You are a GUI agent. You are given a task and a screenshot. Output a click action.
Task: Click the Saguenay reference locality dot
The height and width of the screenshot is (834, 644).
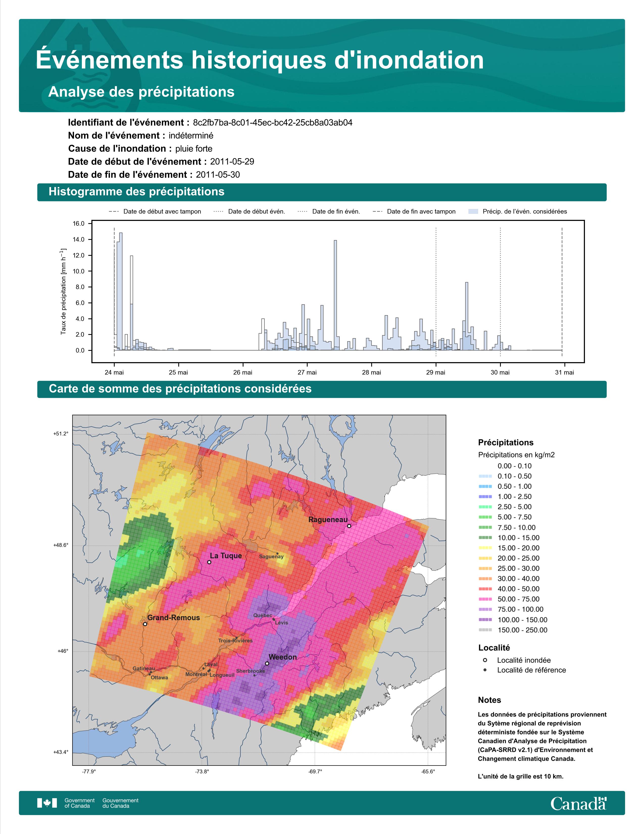coord(277,553)
